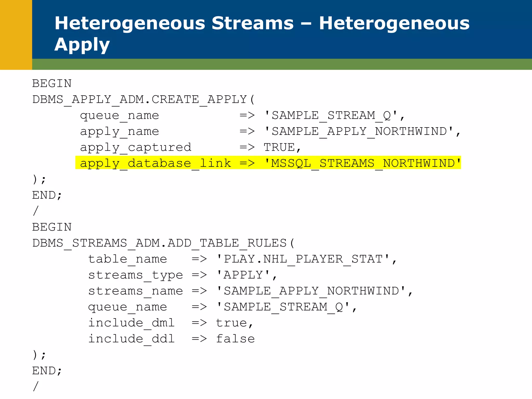Click the "queue_name => 'SAMPLE_STREAM_Q'," line under ADD_TABLE_RULES
Image resolution: width=532 pixels, height=399 pixels.
(223, 307)
